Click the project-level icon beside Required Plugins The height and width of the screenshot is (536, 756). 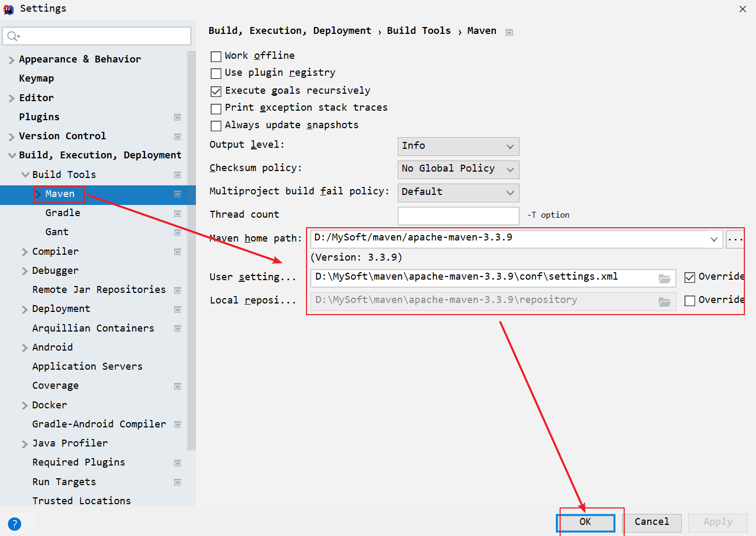pos(178,463)
